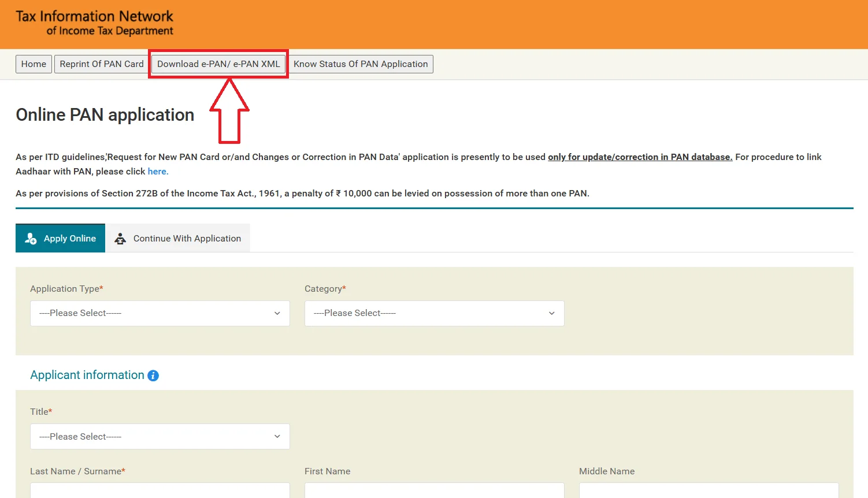Expand the Category dropdown
Viewport: 868px width, 498px height.
coord(435,313)
